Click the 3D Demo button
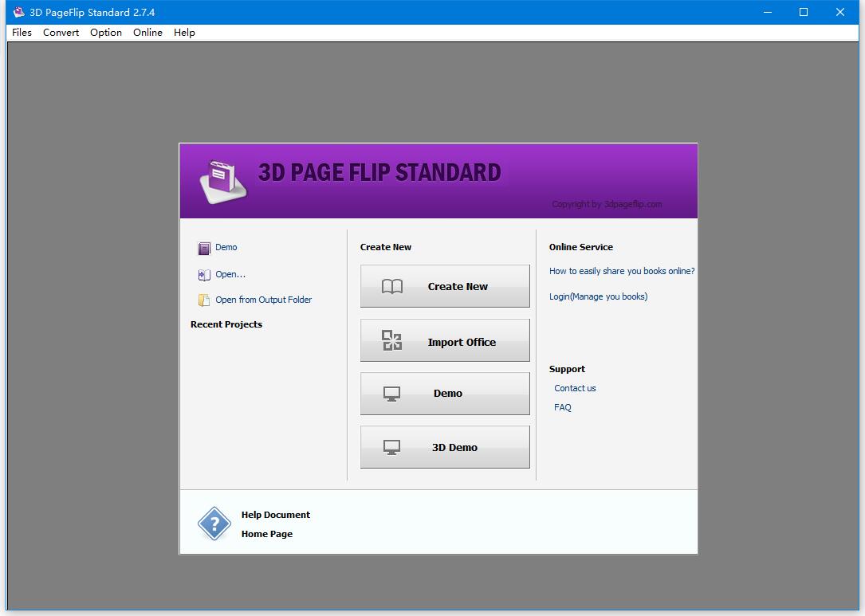This screenshot has width=865, height=616. [x=445, y=447]
